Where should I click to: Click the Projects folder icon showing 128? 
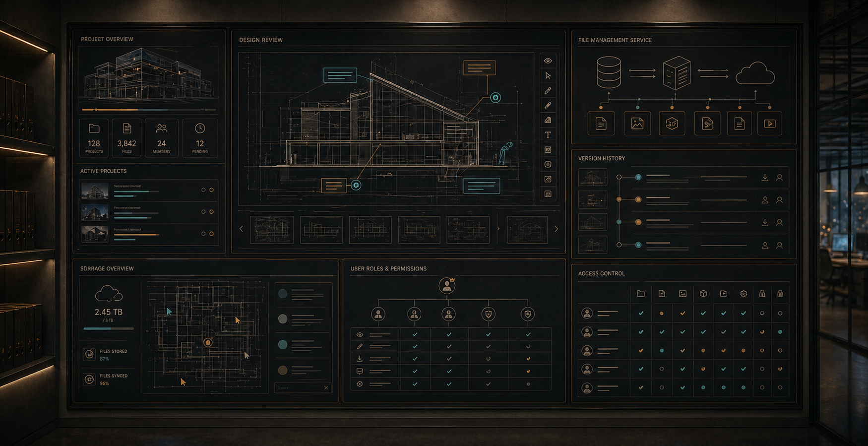tap(94, 128)
